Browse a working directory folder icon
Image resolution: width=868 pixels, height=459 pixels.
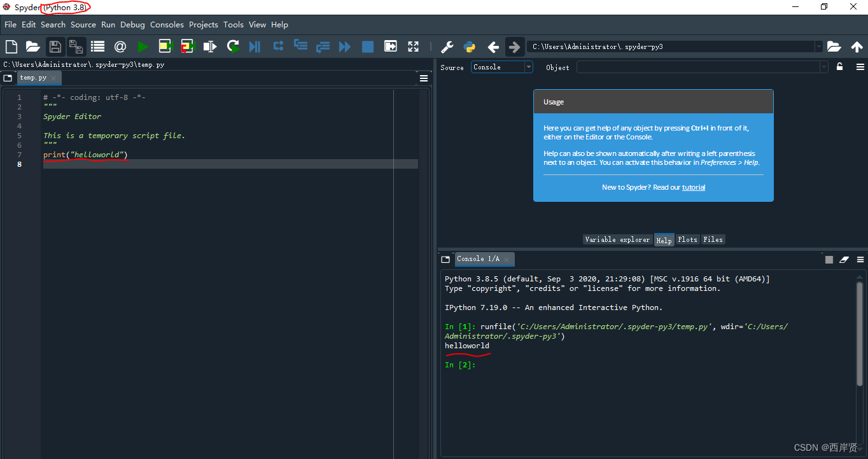pos(834,46)
